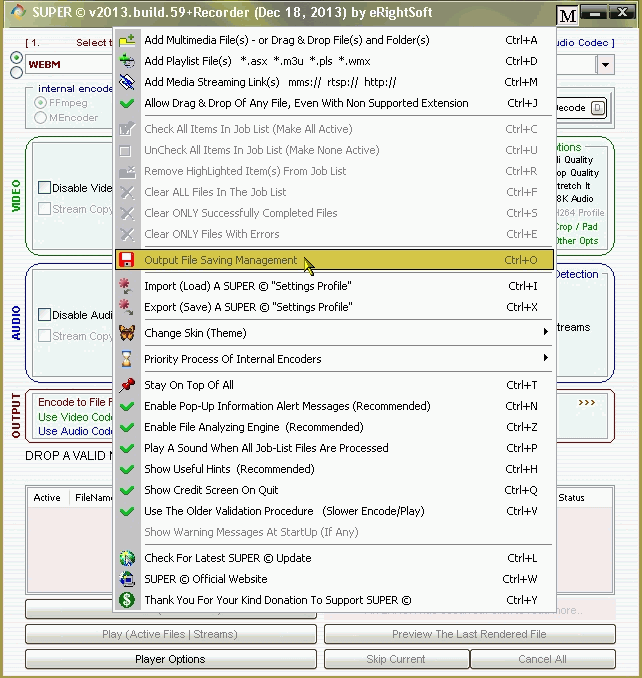Click the Import Settings Profile icon
Image resolution: width=642 pixels, height=678 pixels.
pos(126,286)
